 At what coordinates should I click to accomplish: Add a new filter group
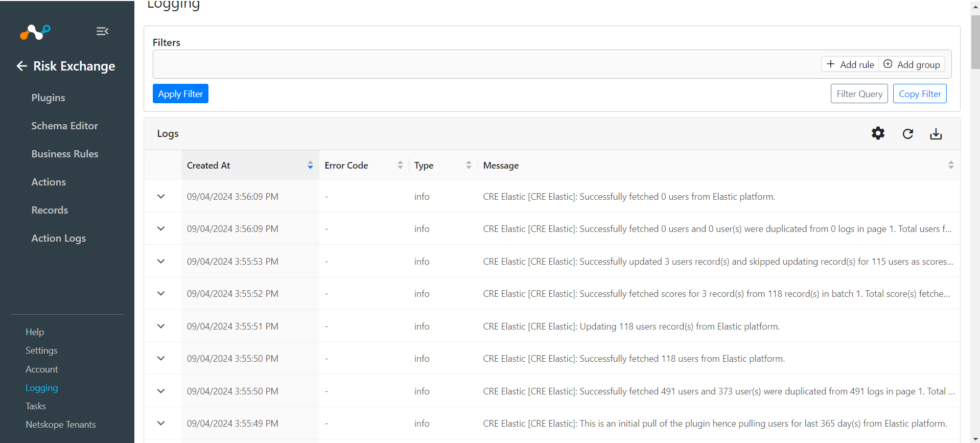coord(912,64)
